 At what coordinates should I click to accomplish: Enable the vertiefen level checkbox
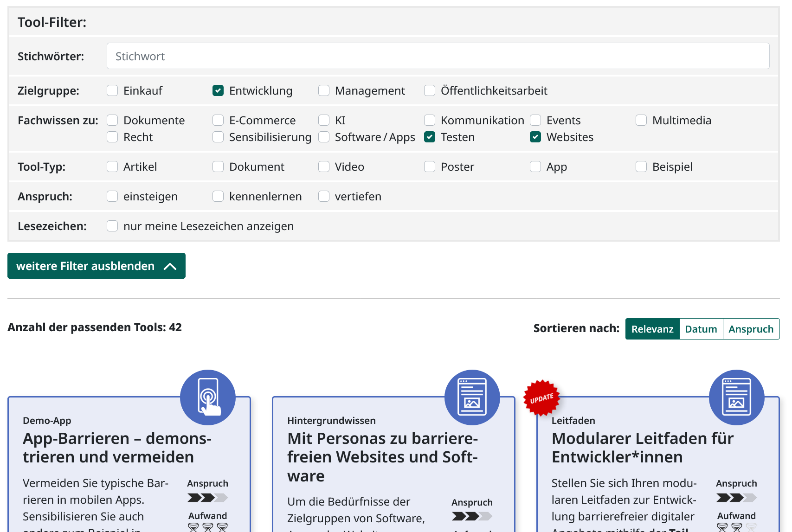tap(324, 196)
